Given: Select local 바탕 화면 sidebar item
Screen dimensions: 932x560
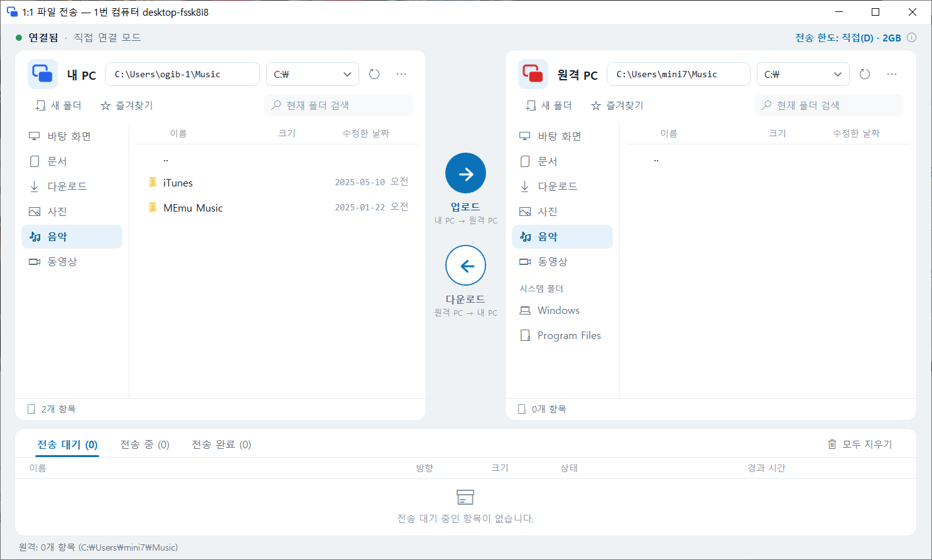Looking at the screenshot, I should [72, 136].
